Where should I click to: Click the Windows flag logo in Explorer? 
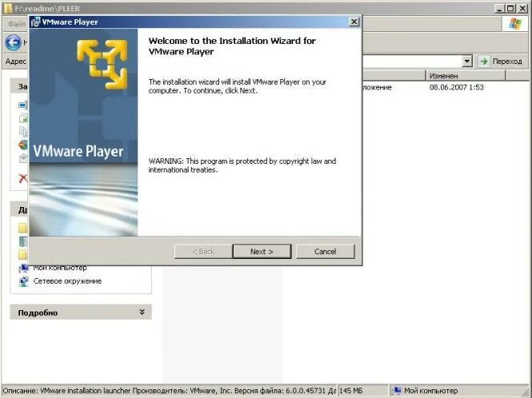coord(515,24)
